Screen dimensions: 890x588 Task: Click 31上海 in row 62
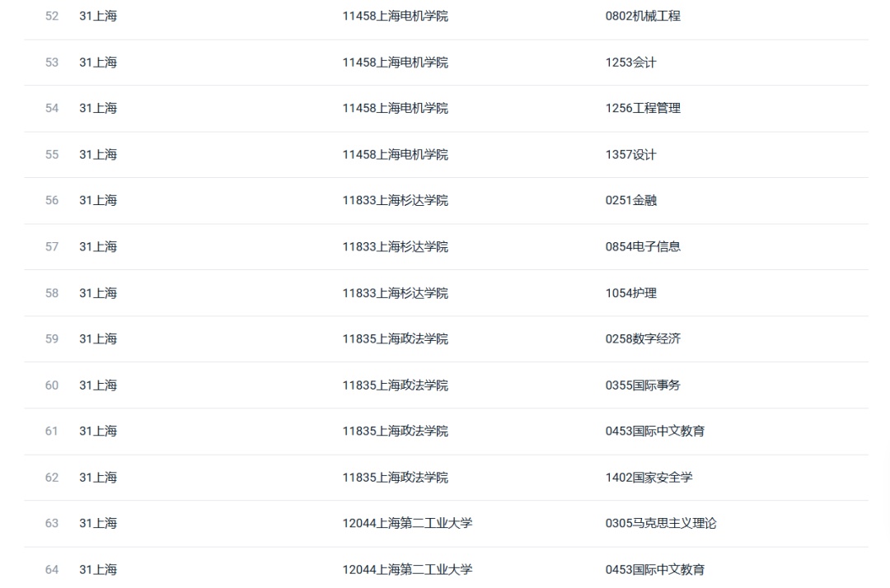pyautogui.click(x=98, y=478)
